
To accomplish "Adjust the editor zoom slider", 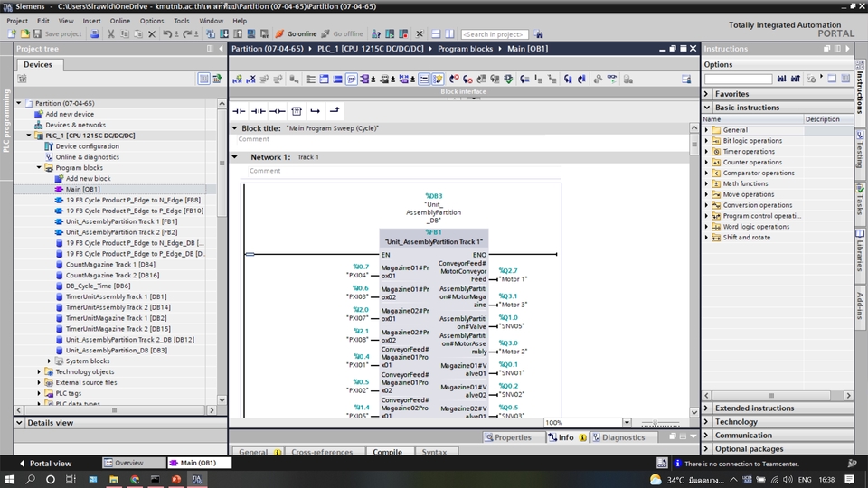I will (x=656, y=423).
